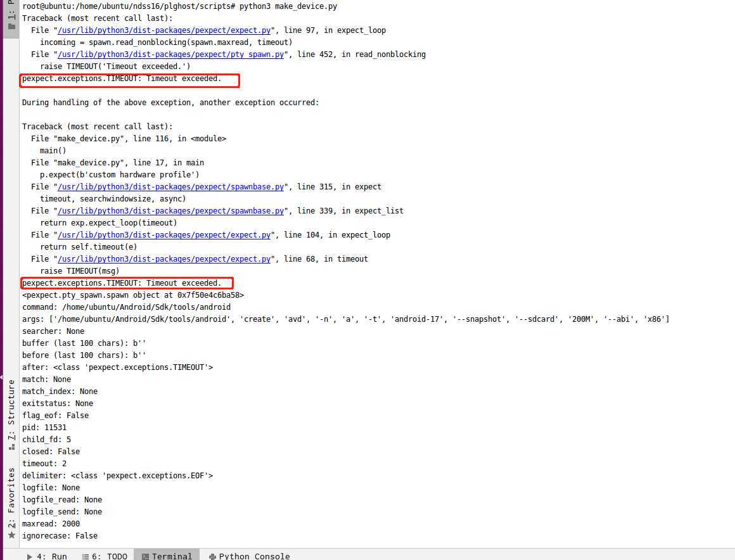
Task: Open the Project tool window folder icon
Action: [11, 26]
